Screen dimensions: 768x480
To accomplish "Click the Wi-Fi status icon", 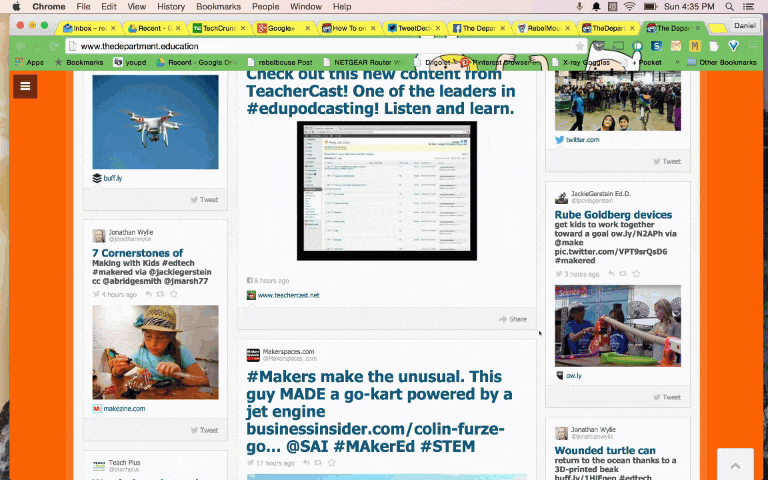I will click(x=630, y=6).
